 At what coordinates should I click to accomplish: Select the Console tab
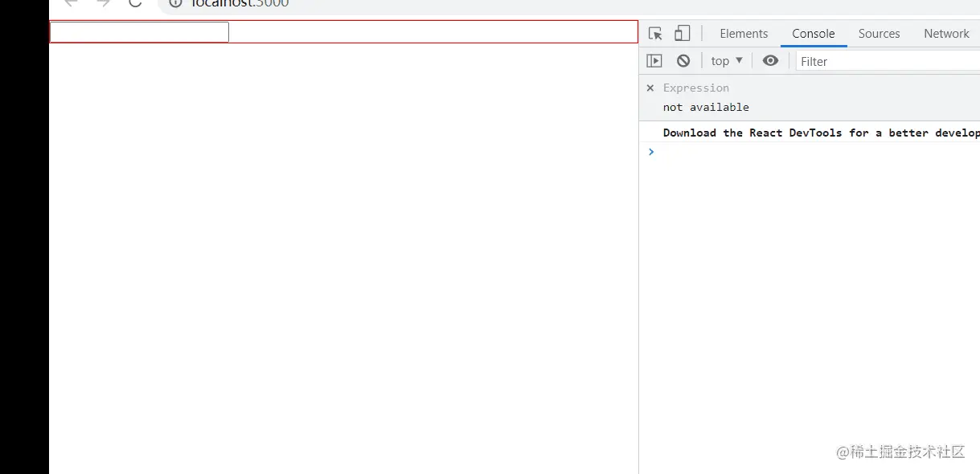click(x=814, y=34)
